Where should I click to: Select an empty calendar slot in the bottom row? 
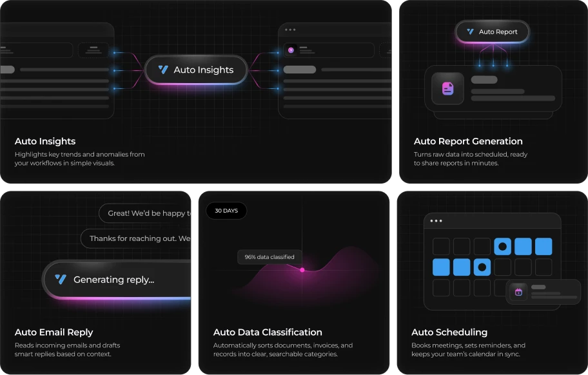441,288
